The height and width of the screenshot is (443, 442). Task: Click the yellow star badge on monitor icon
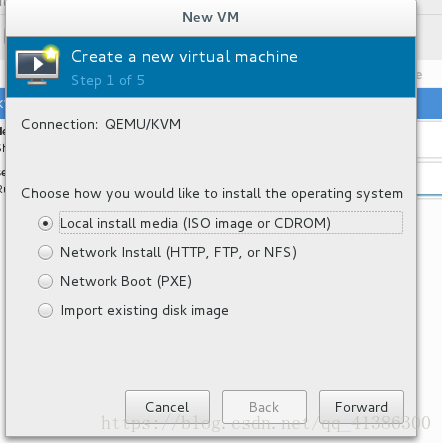(51, 53)
